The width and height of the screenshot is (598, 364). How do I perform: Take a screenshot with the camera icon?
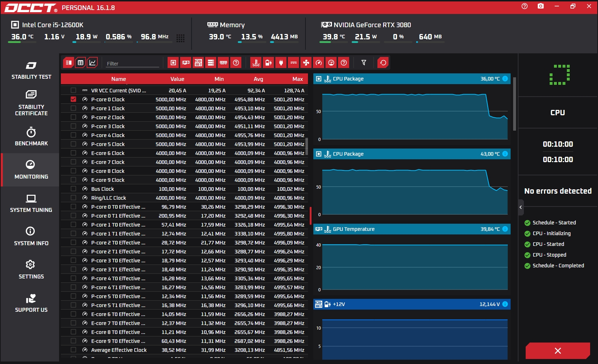tap(541, 6)
